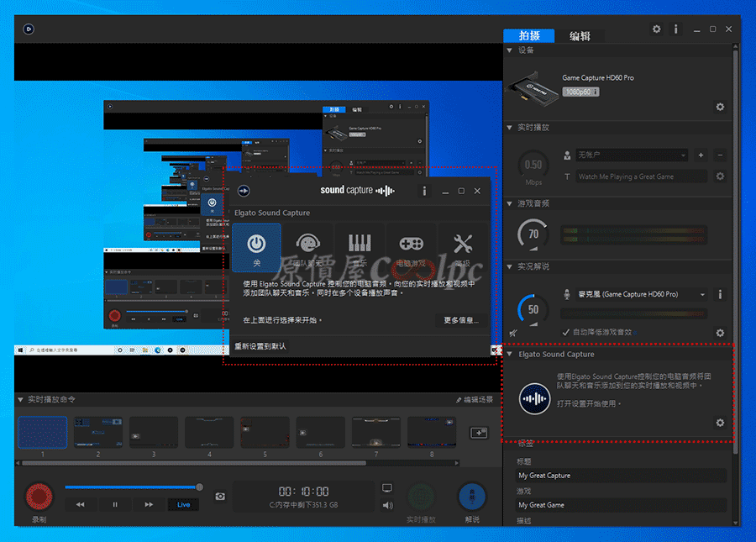Toggle the Off power button in Sound Capture
The width and height of the screenshot is (756, 542).
(x=256, y=248)
